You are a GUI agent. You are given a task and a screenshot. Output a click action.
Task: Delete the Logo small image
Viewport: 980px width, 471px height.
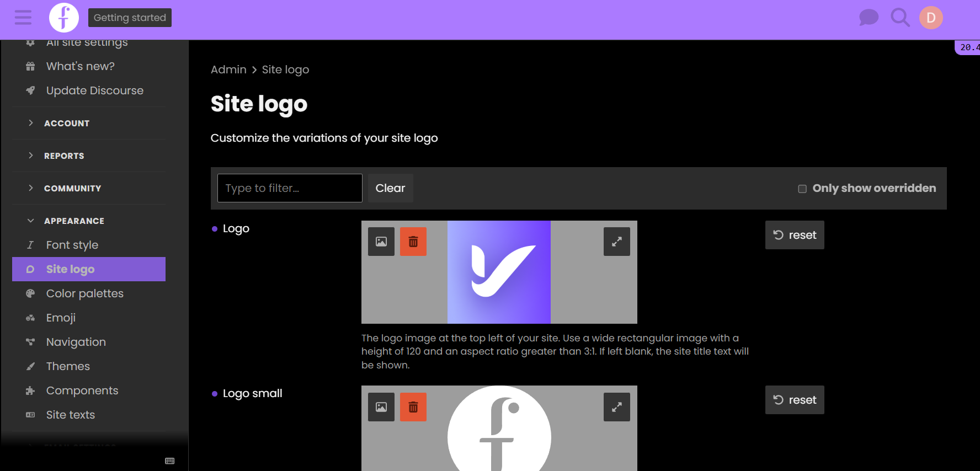(413, 407)
